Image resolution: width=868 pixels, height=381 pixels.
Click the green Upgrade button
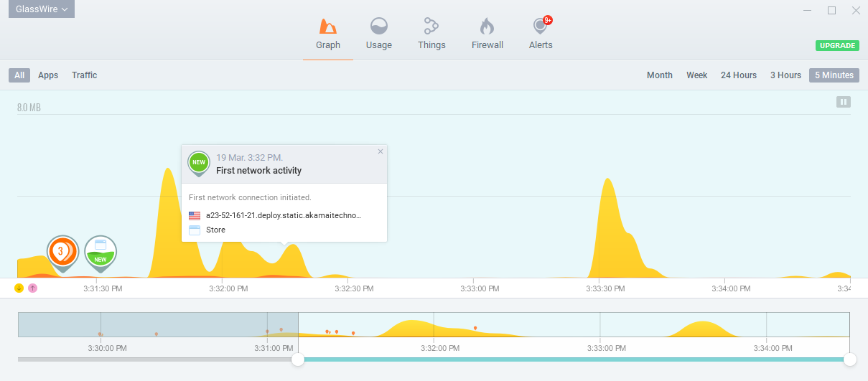(836, 46)
